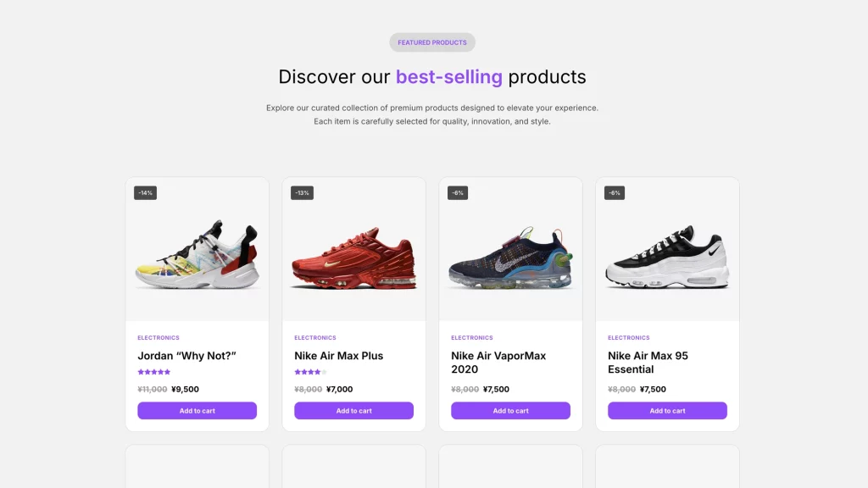Click the -14% discount badge
This screenshot has height=488, width=868.
coord(145,193)
